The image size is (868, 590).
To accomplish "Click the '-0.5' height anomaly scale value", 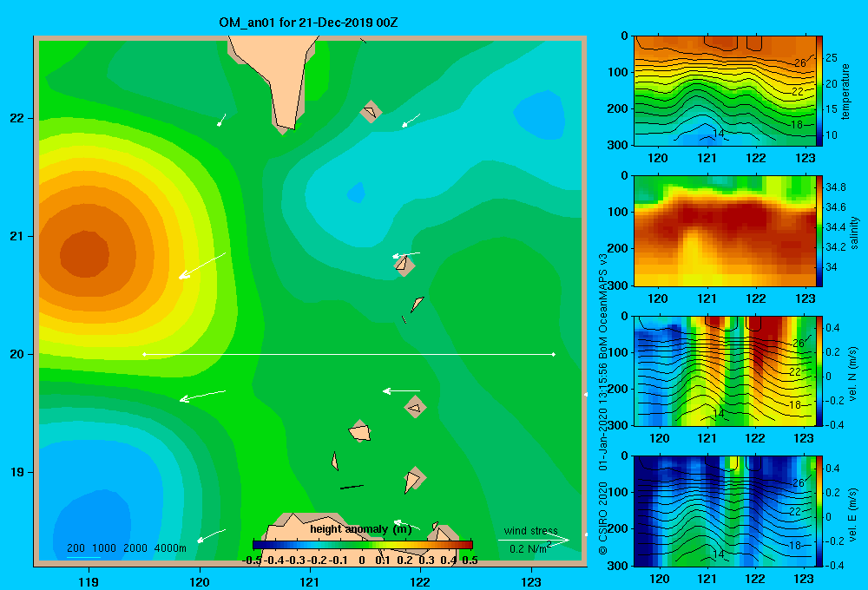I will [x=252, y=560].
